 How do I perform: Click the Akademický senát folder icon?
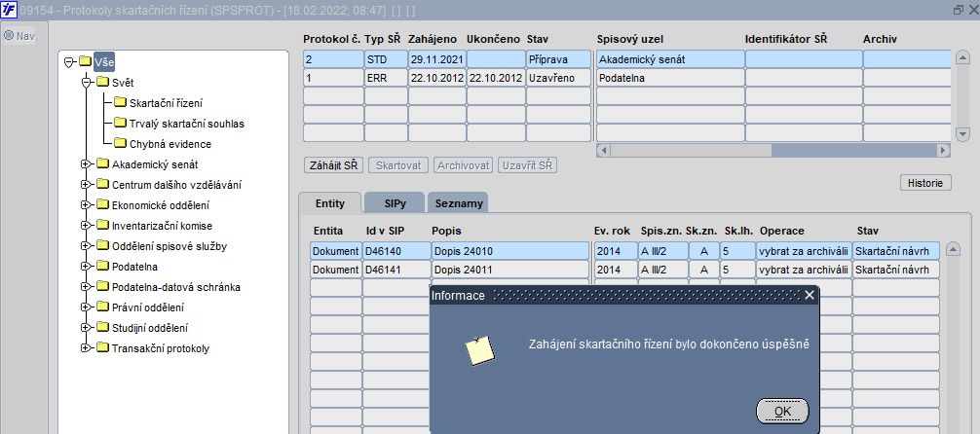(x=102, y=164)
